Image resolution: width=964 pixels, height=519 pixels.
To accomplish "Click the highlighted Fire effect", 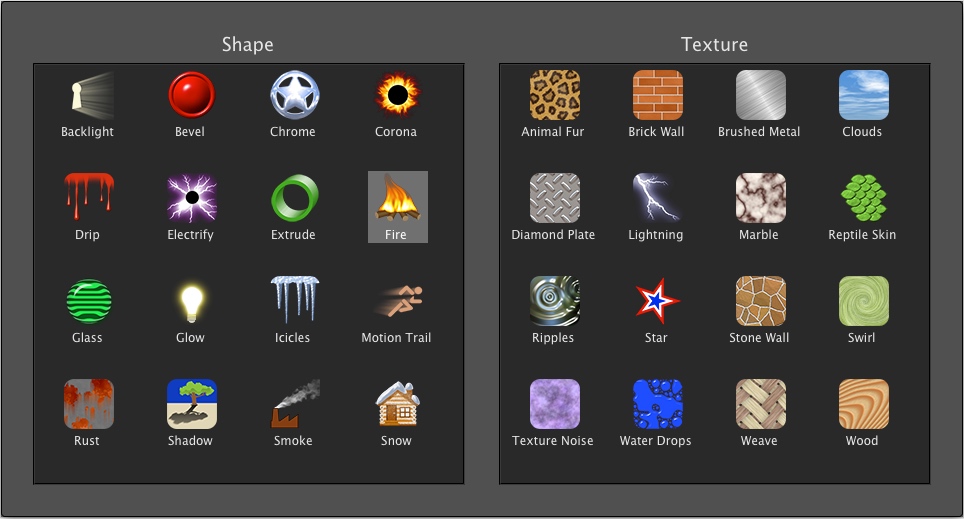I will pyautogui.click(x=398, y=207).
